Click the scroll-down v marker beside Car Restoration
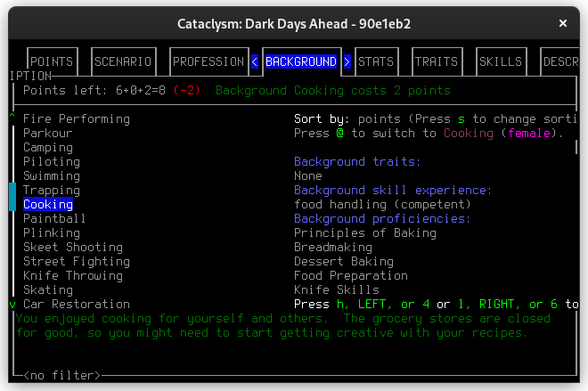588x391 pixels. [12, 305]
